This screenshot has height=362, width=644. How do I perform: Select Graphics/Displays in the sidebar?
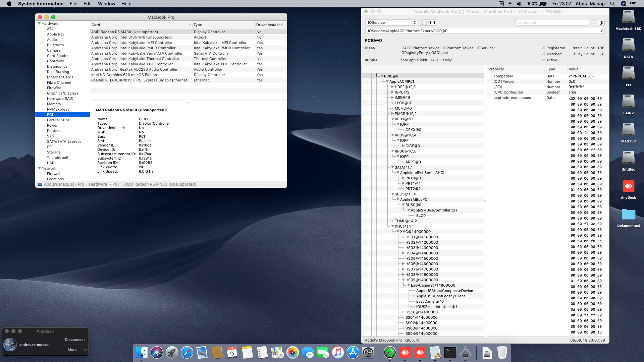[x=63, y=93]
